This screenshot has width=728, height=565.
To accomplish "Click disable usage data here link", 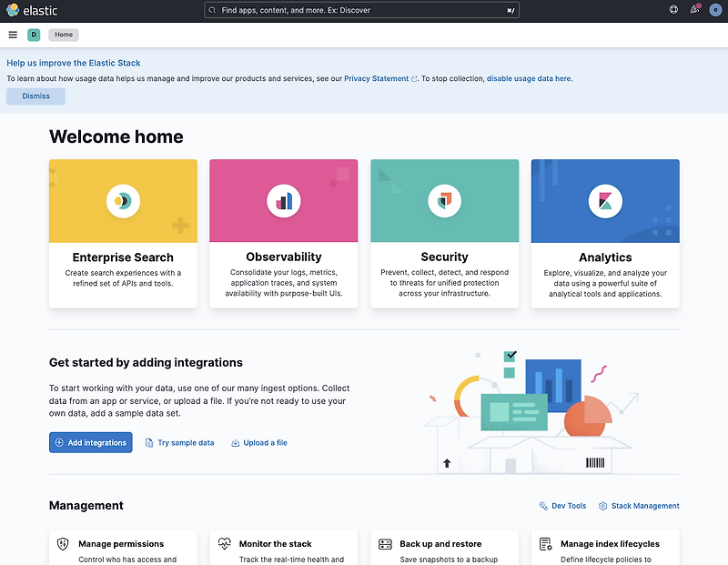I will [x=529, y=79].
